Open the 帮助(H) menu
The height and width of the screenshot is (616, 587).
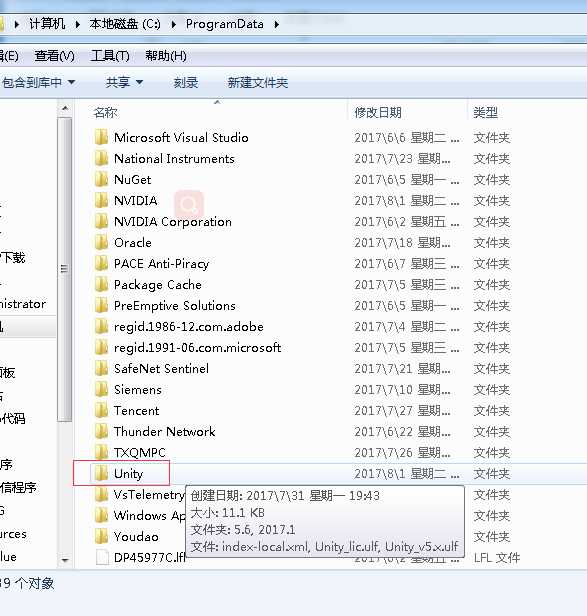166,56
